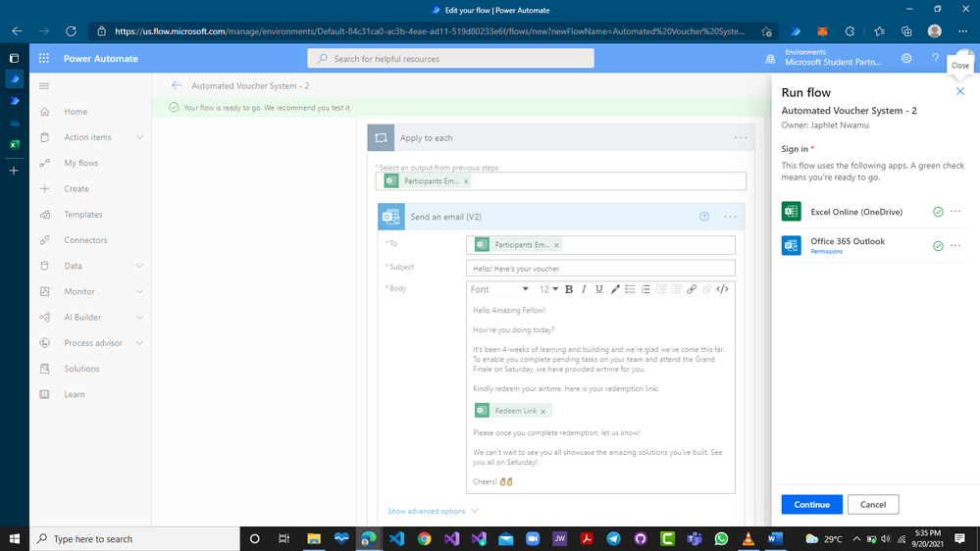
Task: Apply underline formatting in email body
Action: [x=598, y=289]
